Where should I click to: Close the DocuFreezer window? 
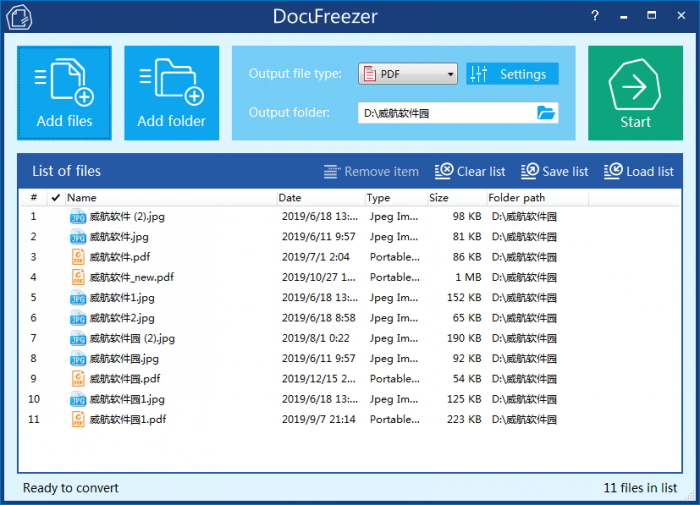[681, 16]
